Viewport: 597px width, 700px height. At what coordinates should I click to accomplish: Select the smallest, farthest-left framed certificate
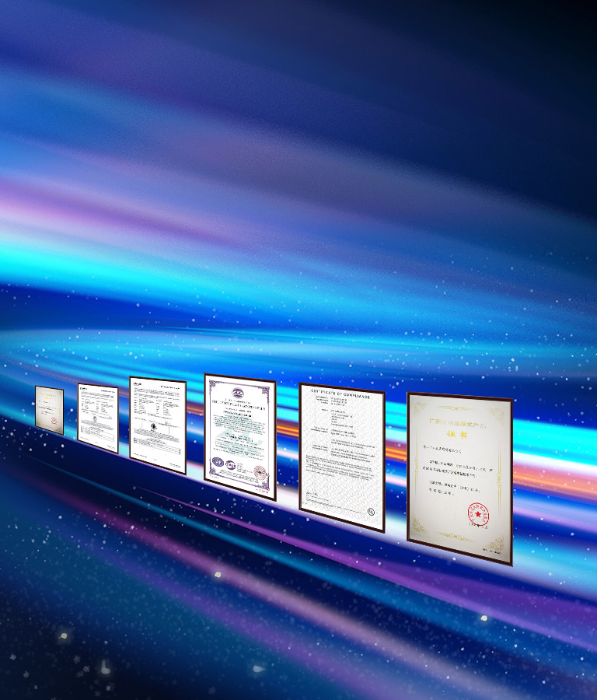click(49, 410)
